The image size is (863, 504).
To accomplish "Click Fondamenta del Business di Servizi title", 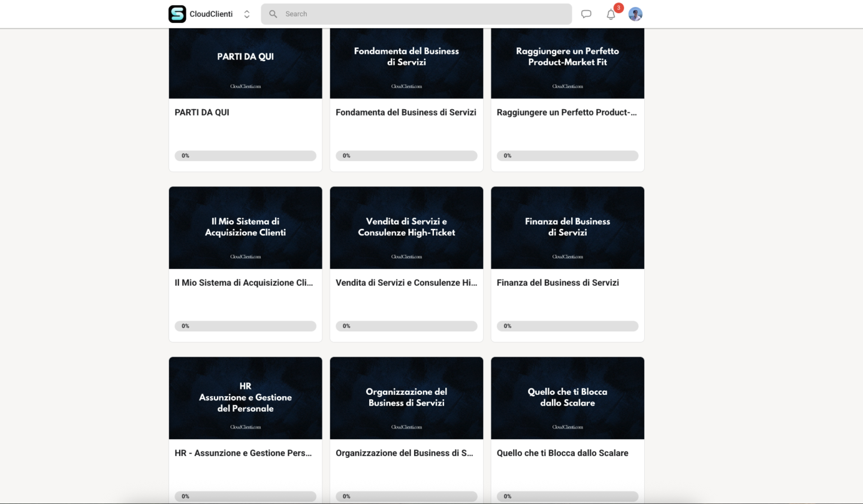I will 406,112.
